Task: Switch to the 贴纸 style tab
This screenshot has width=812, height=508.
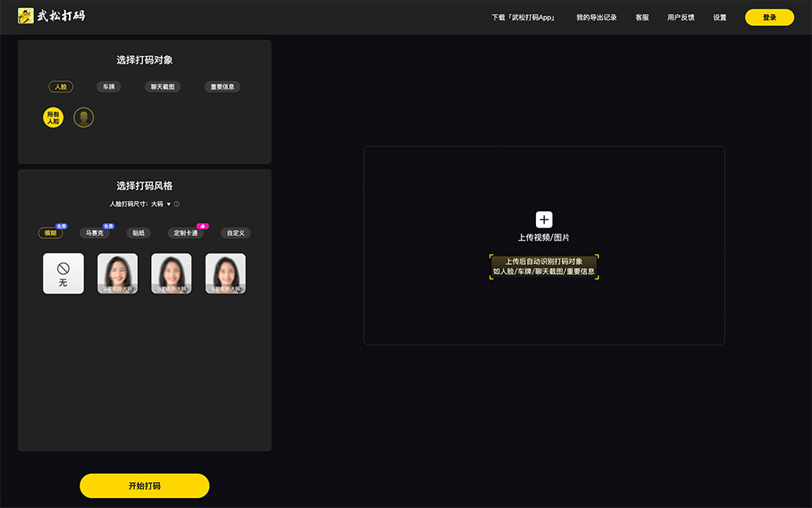Action: coord(139,233)
